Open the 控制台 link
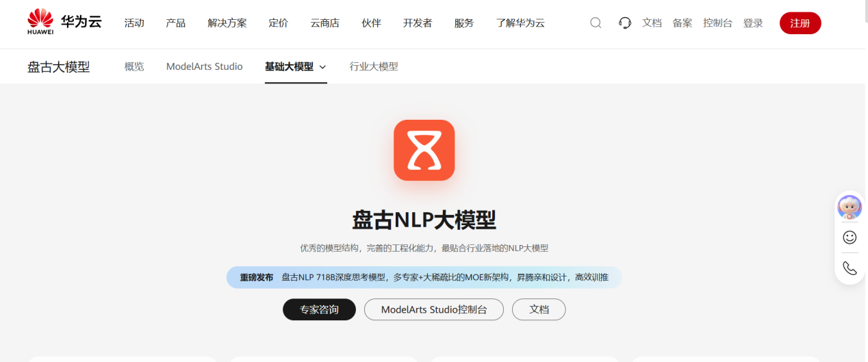The height and width of the screenshot is (362, 868). tap(717, 23)
